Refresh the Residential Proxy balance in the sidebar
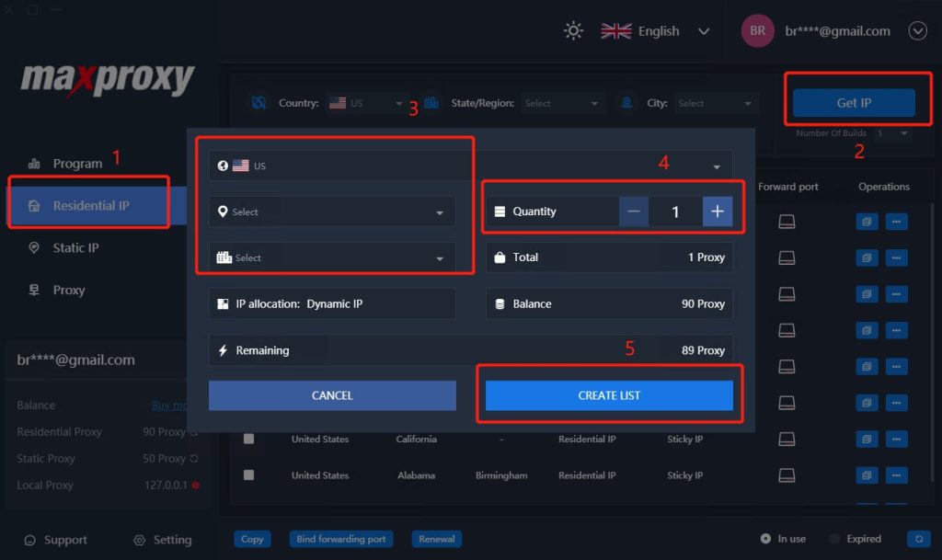The image size is (942, 560). [x=193, y=432]
